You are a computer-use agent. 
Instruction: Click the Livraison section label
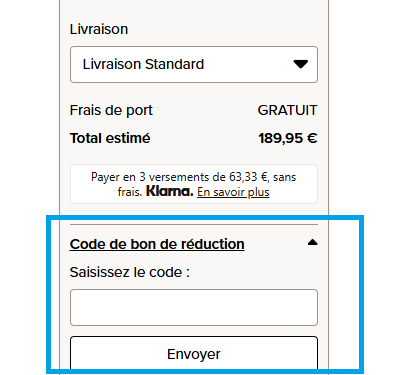[x=99, y=29]
